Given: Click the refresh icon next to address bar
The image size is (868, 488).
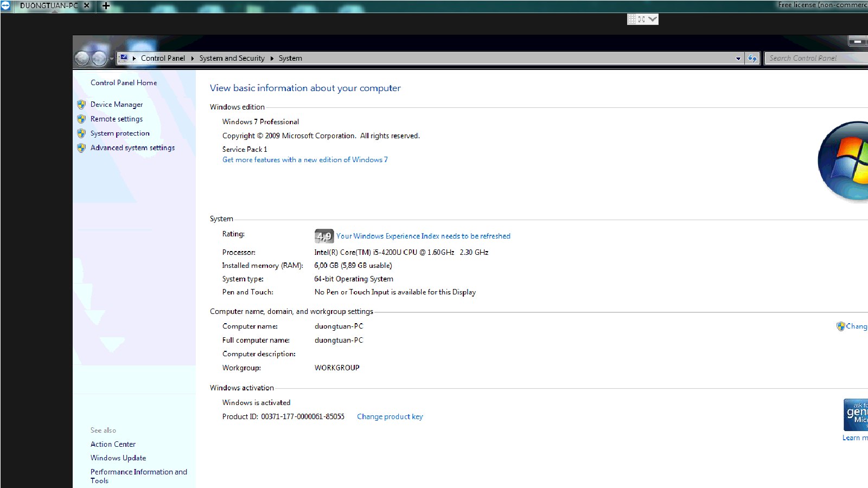Looking at the screenshot, I should click(752, 58).
